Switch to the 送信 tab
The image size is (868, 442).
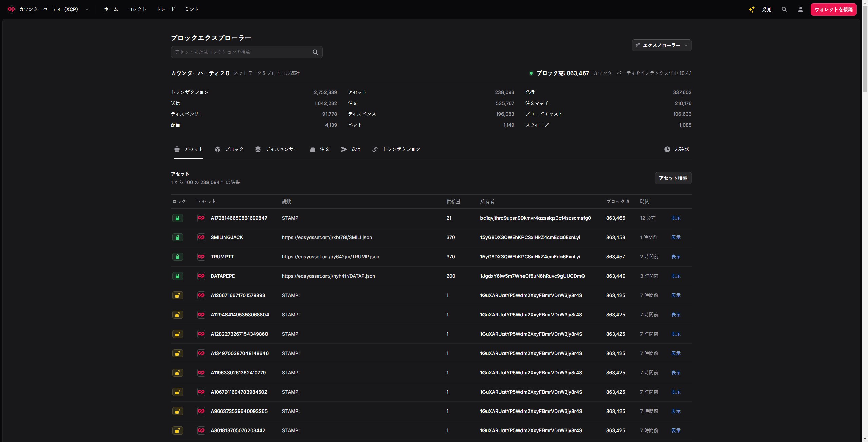click(351, 149)
